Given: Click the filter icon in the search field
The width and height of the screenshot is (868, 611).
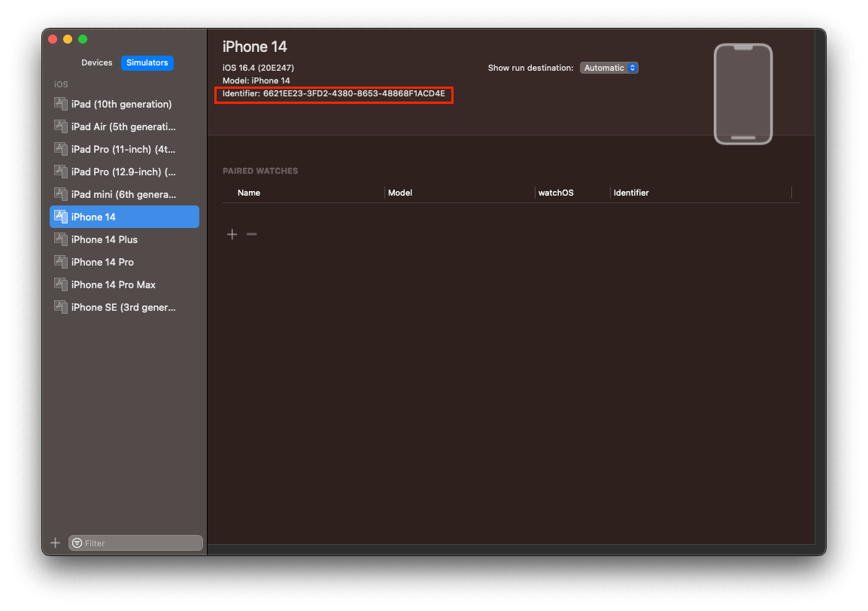Looking at the screenshot, I should [x=77, y=543].
